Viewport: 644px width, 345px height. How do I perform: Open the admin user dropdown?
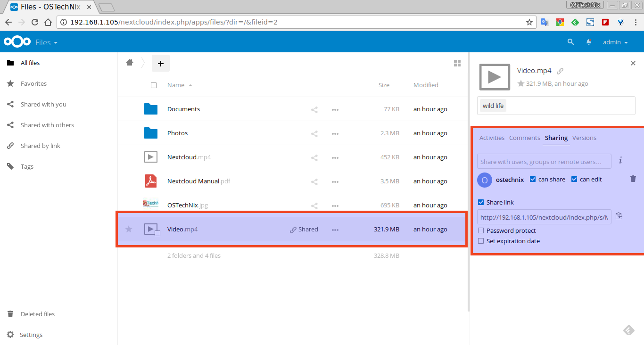pos(615,42)
